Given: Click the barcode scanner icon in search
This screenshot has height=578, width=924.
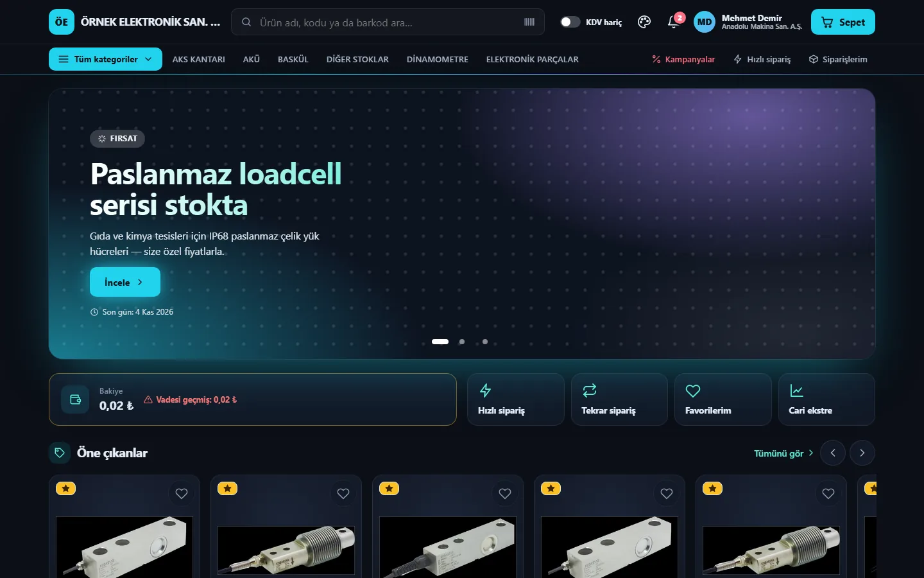Looking at the screenshot, I should (529, 22).
